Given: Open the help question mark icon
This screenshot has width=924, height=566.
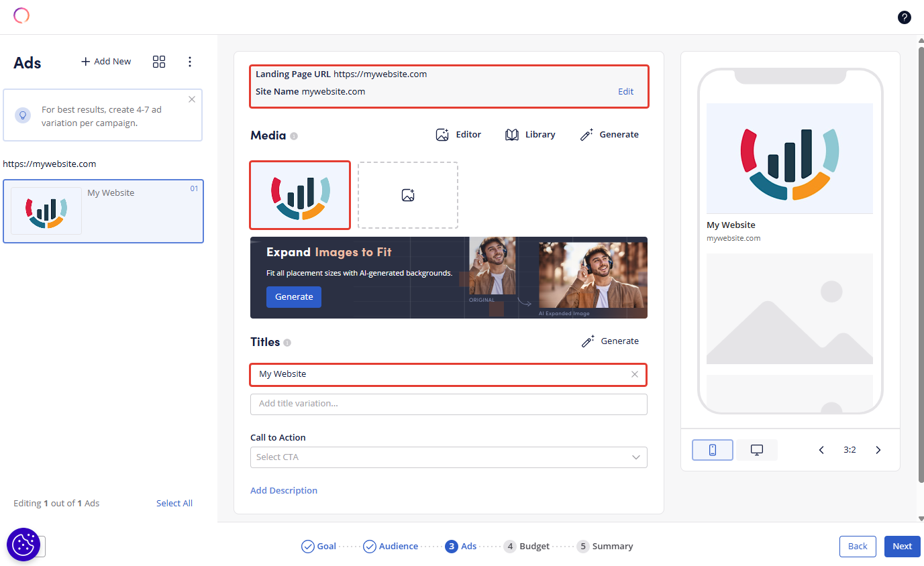Looking at the screenshot, I should tap(904, 17).
